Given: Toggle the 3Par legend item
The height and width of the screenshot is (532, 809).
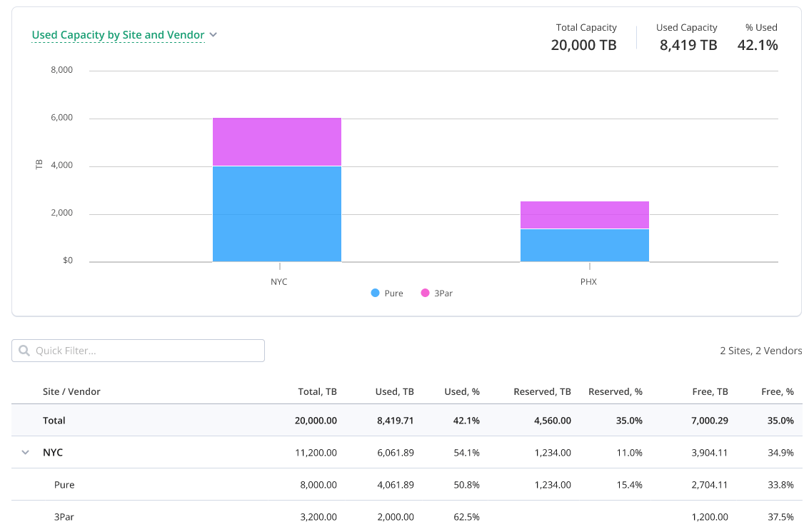Looking at the screenshot, I should (437, 293).
